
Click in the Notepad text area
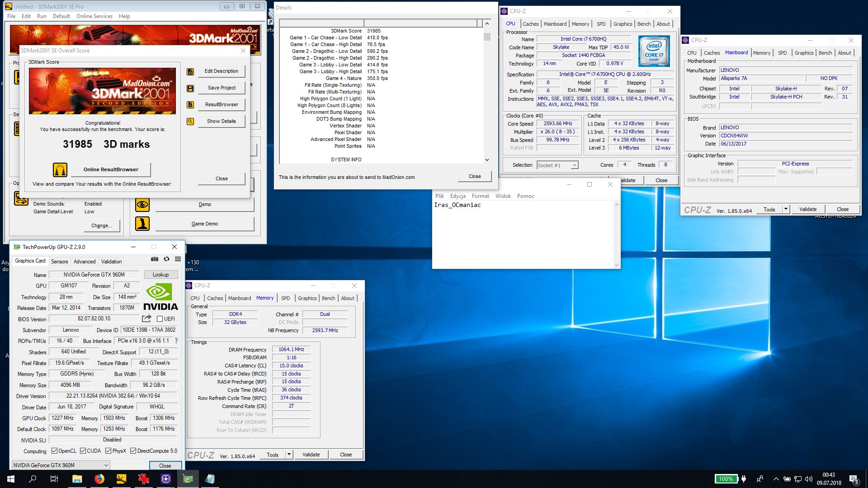coord(523,235)
